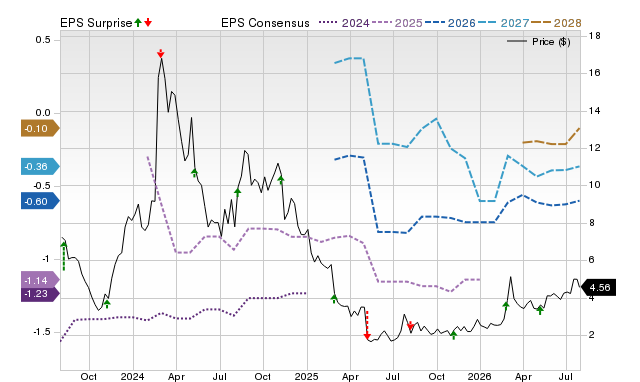Click the 6 label on the price axis
Screen dimensions: 640x382
592,260
